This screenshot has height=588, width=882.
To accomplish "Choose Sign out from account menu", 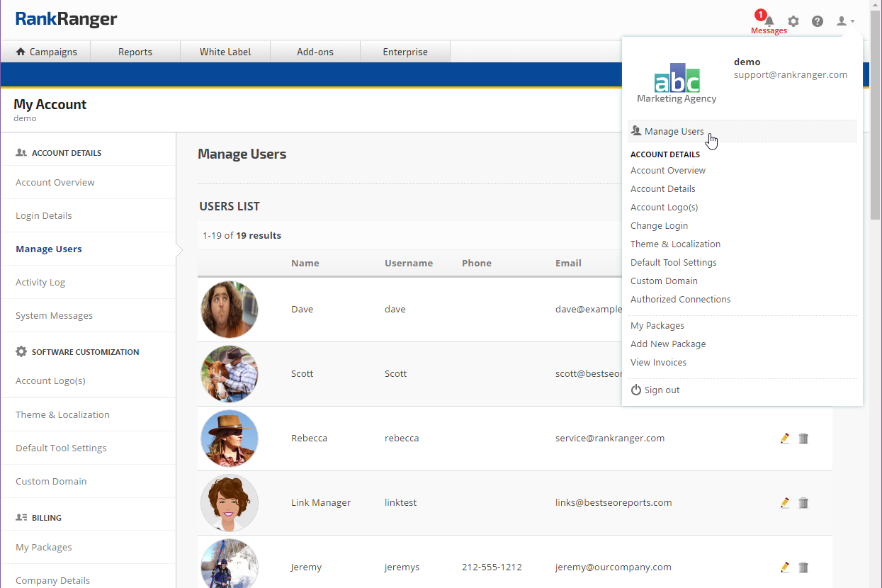I will tap(662, 390).
